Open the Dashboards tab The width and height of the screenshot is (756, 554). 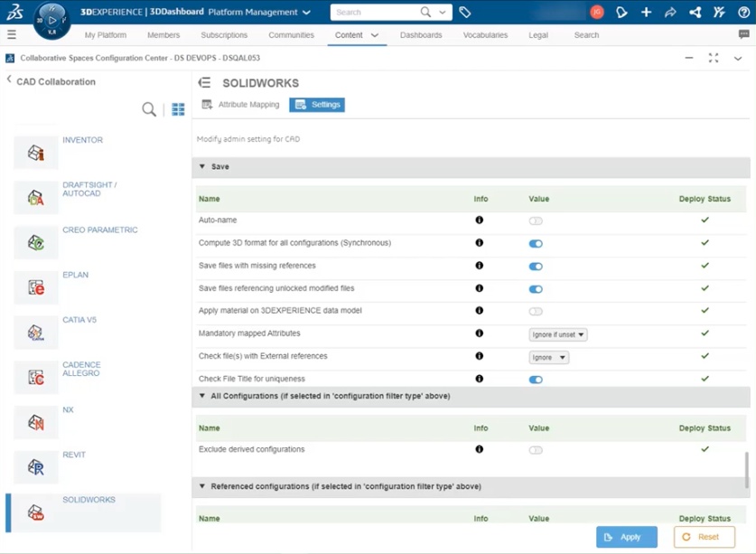(x=421, y=35)
